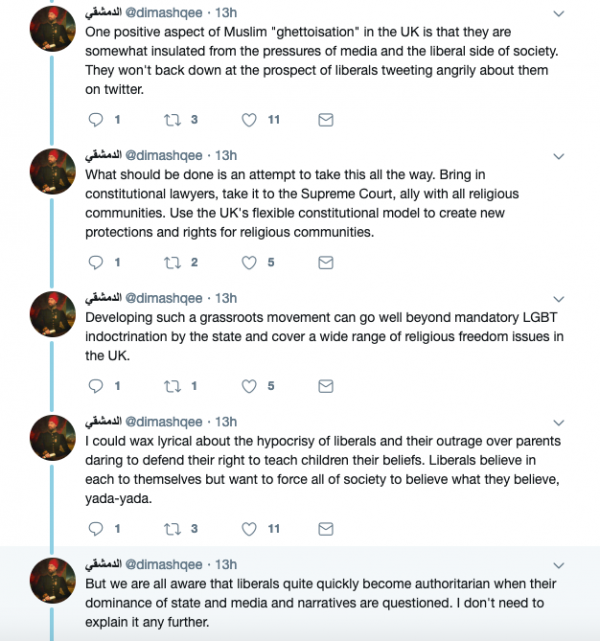This screenshot has height=641, width=600.
Task: Message the Supreme Court tweet to someone
Action: pos(325,263)
